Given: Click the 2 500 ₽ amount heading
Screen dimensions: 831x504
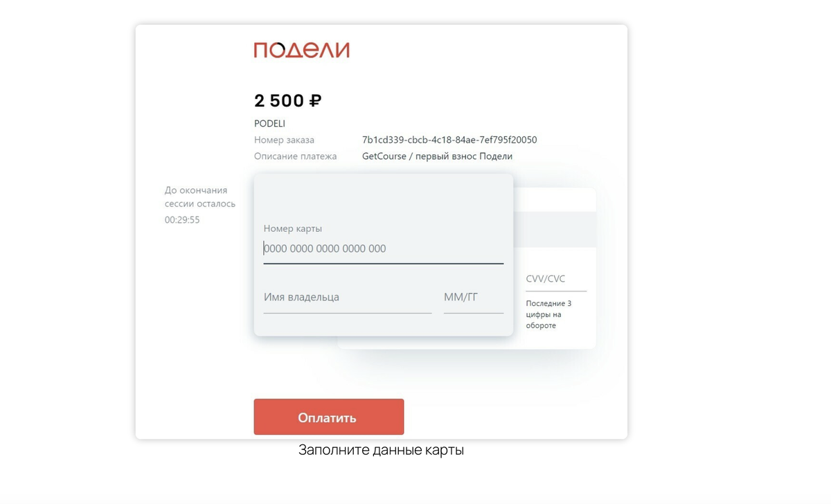Looking at the screenshot, I should tap(287, 101).
